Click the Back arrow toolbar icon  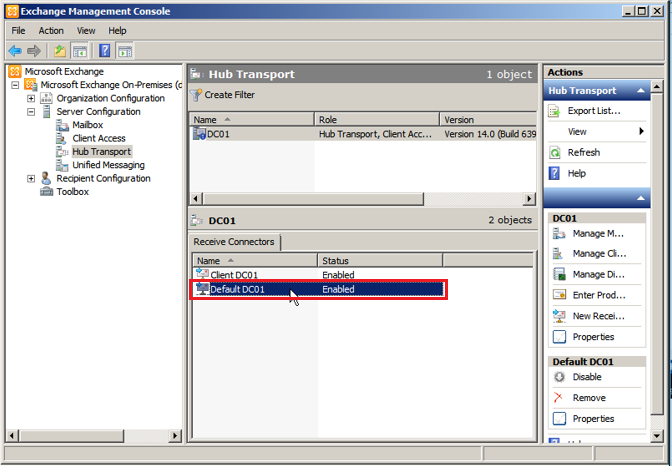pos(15,51)
